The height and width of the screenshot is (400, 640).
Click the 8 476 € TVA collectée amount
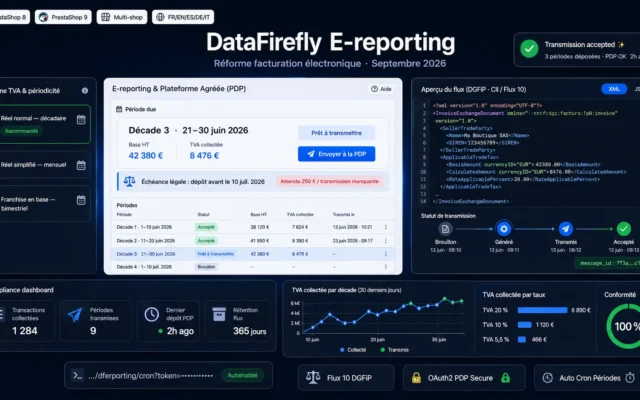[204, 156]
